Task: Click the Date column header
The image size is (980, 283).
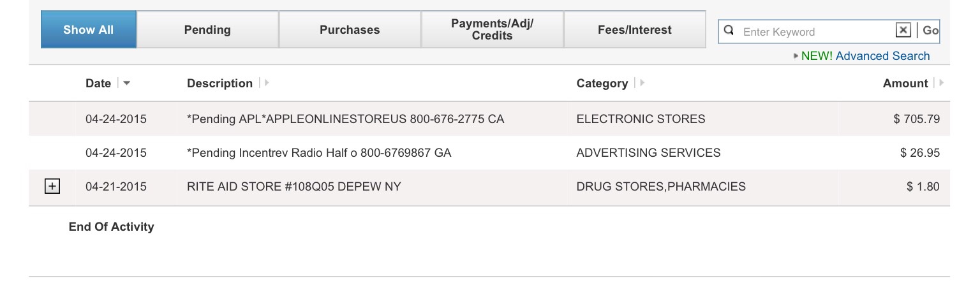Action: [98, 83]
